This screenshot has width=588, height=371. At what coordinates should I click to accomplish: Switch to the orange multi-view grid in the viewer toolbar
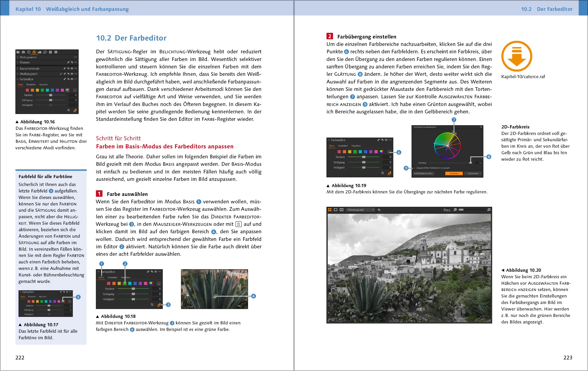pos(330,210)
